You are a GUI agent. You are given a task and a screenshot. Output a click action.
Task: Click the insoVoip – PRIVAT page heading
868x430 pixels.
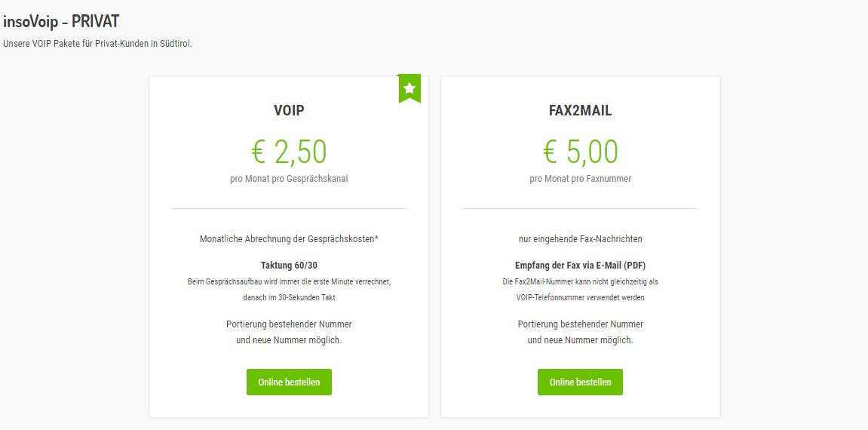click(61, 22)
